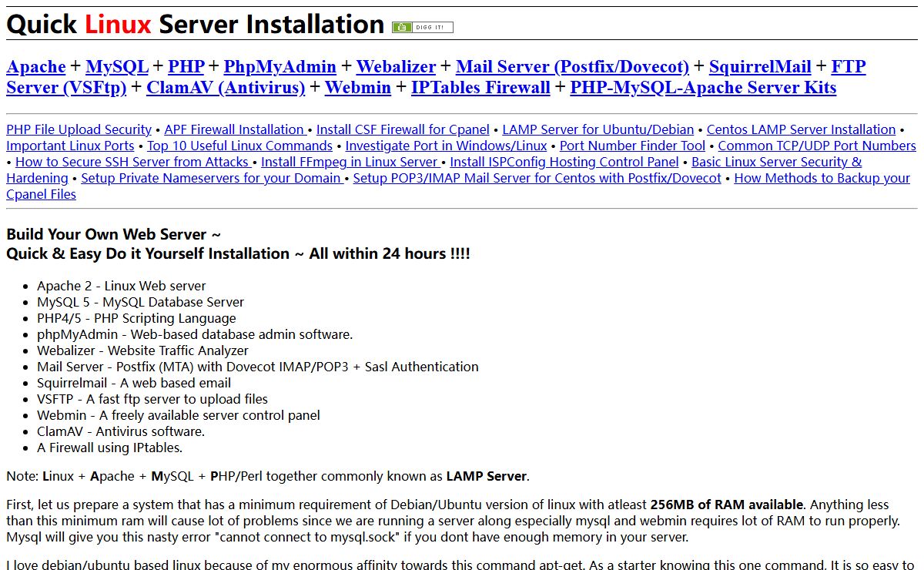Click the bold 256MB of RAM available text
Image resolution: width=924 pixels, height=570 pixels.
[727, 505]
